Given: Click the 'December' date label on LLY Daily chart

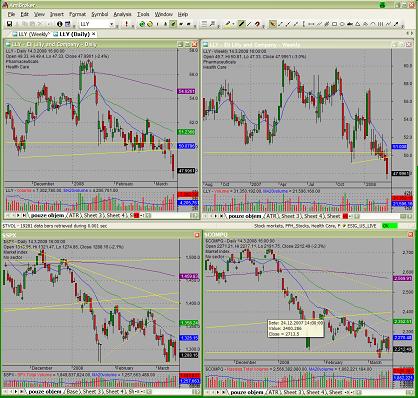Looking at the screenshot, I should click(44, 184).
